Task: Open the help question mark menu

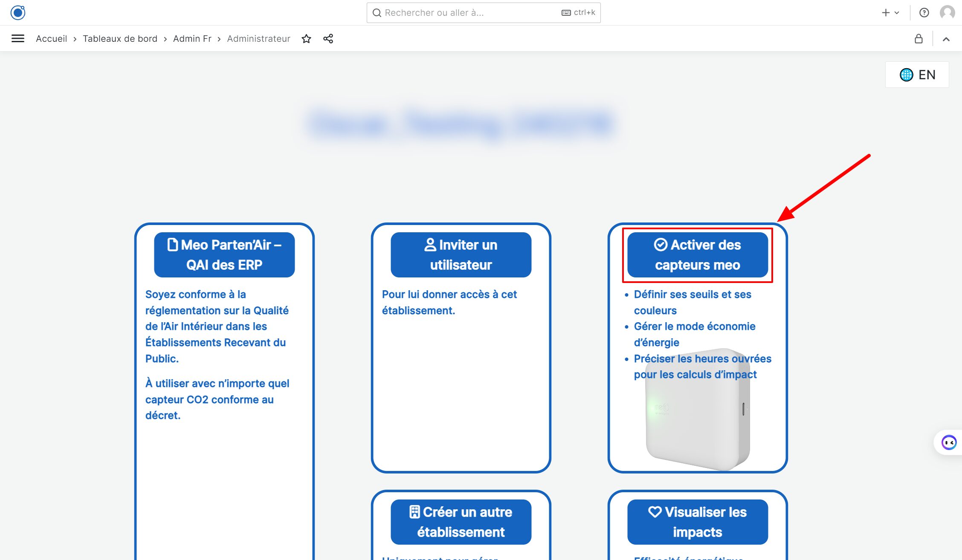Action: click(924, 13)
